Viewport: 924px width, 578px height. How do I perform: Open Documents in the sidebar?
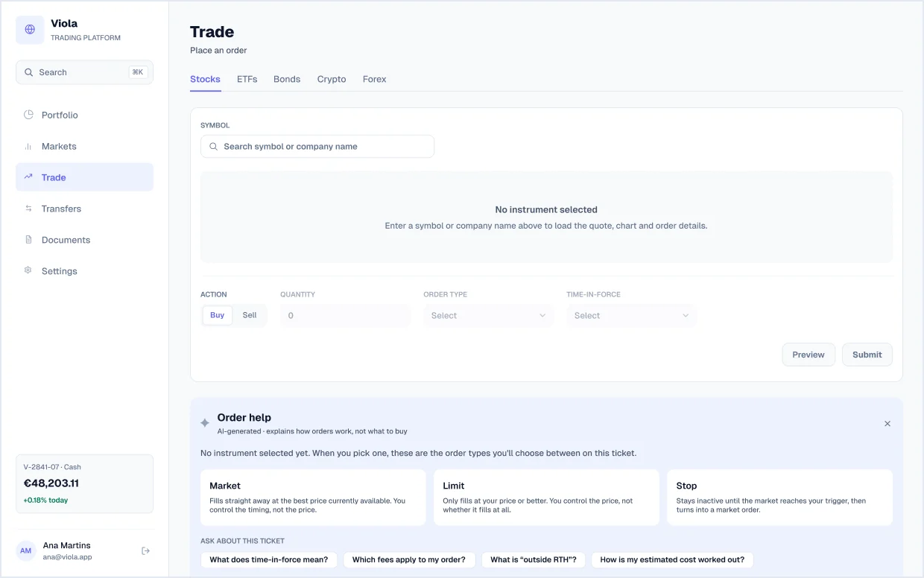[x=84, y=240]
